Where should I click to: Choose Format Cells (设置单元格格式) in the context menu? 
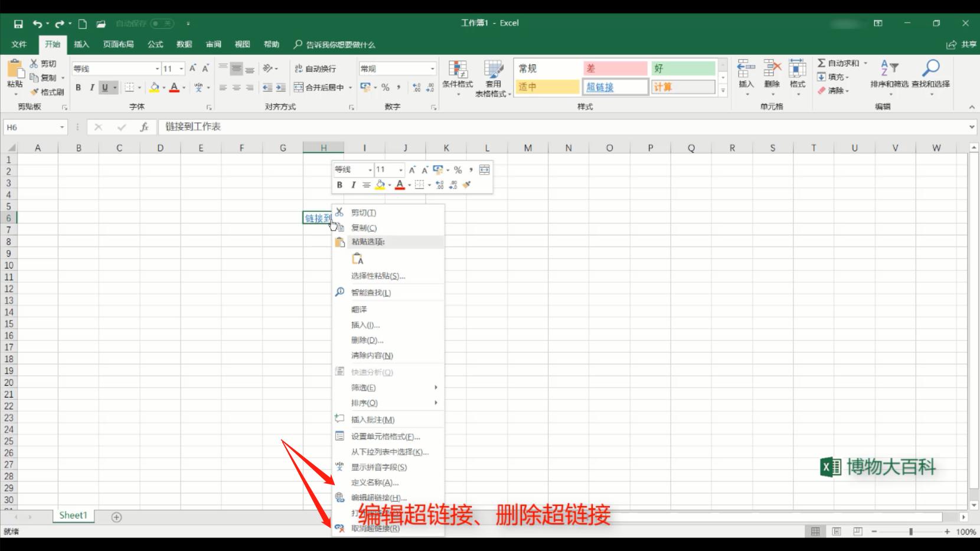point(388,437)
